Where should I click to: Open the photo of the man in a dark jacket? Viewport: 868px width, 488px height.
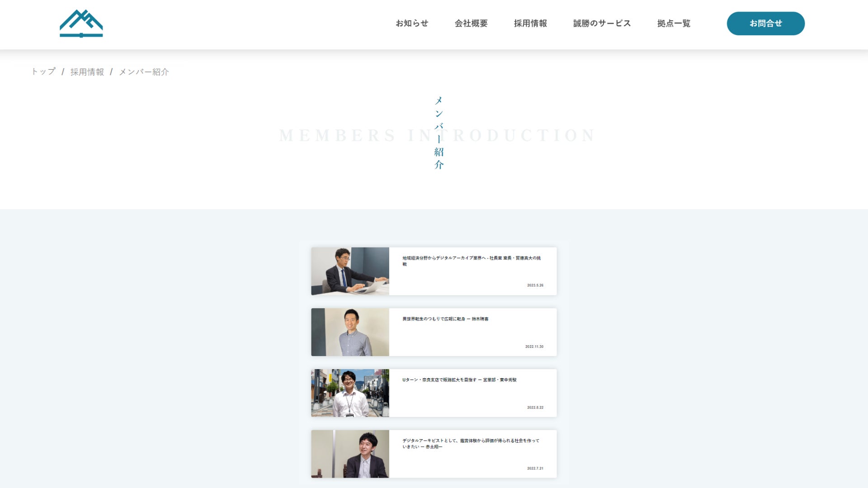point(350,454)
